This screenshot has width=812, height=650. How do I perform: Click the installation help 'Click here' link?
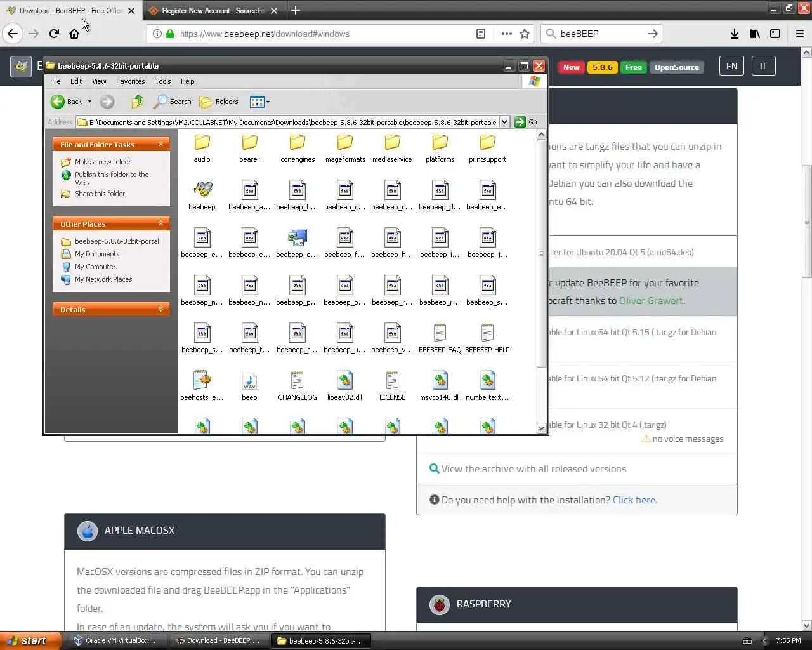634,500
